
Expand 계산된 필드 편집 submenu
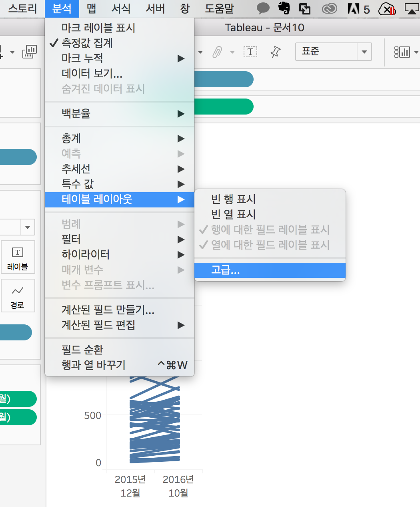coord(120,325)
